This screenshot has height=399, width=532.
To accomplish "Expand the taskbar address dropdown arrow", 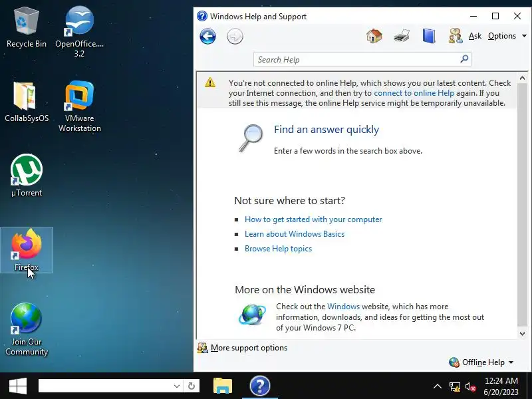I will pyautogui.click(x=177, y=386).
